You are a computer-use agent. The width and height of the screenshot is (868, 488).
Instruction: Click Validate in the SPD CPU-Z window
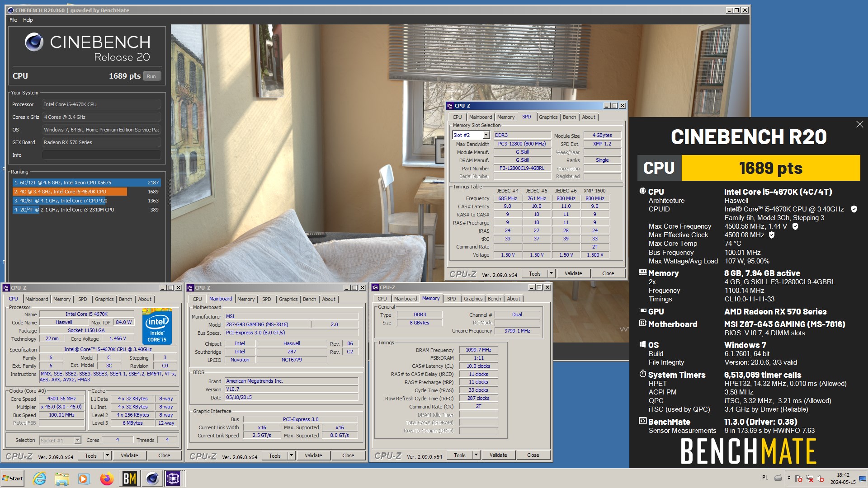[573, 273]
